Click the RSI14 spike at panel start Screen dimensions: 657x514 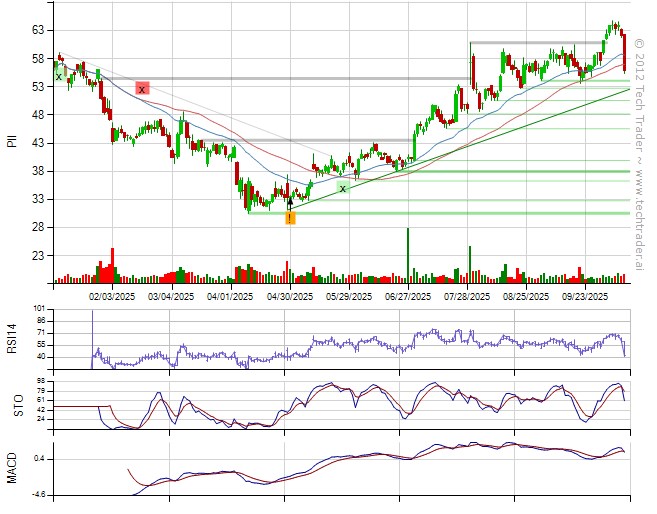pos(93,328)
